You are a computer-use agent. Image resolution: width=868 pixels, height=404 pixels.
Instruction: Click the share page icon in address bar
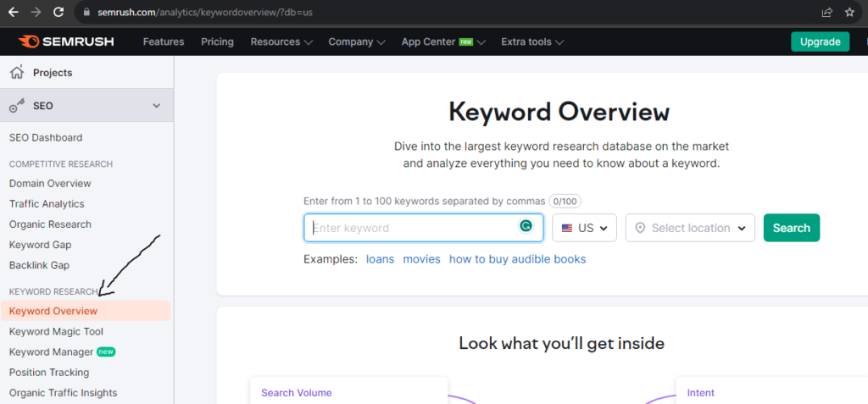(x=827, y=12)
